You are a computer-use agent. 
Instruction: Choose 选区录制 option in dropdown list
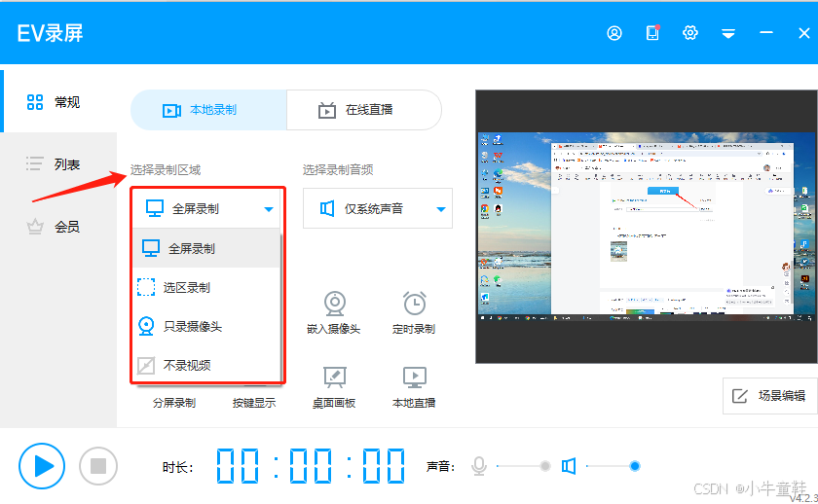[207, 287]
